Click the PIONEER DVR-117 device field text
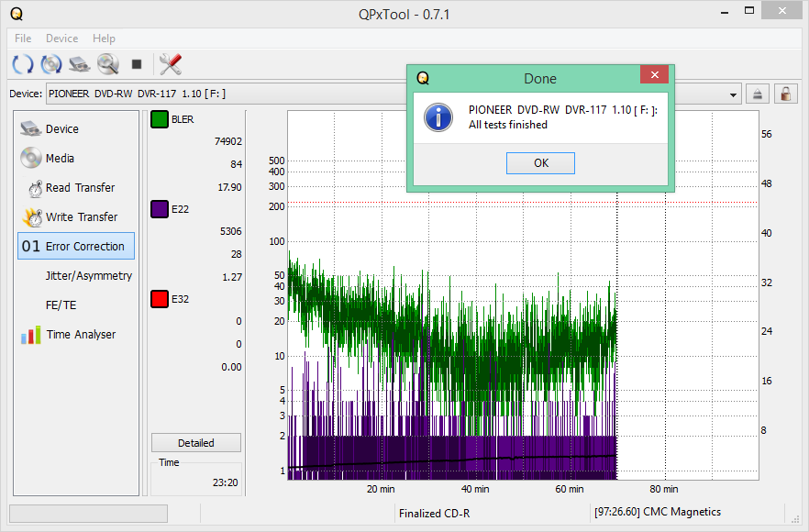809x532 pixels. (x=137, y=94)
